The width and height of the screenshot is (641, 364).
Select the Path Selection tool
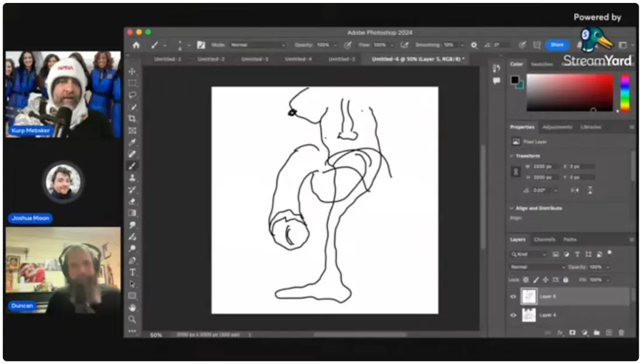[132, 284]
